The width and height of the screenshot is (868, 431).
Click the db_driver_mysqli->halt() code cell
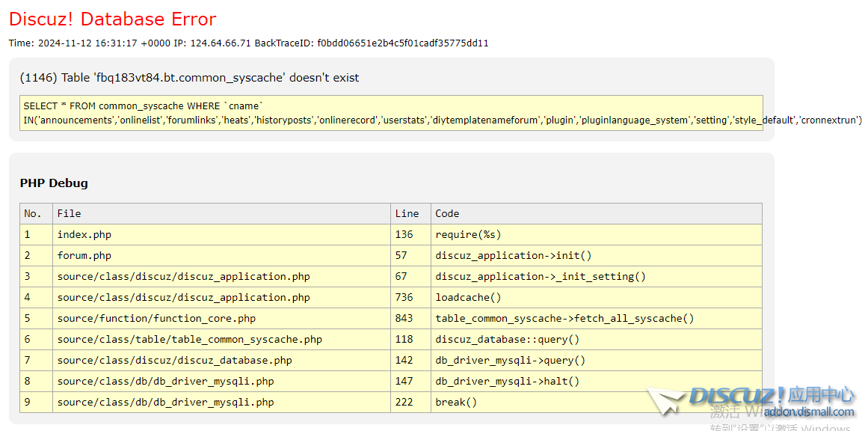[x=508, y=382]
